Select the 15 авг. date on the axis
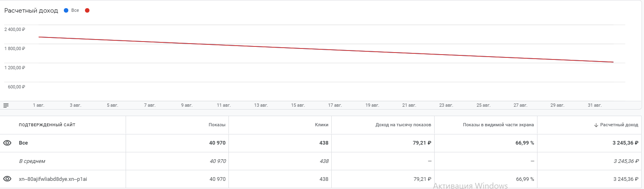 [298, 105]
